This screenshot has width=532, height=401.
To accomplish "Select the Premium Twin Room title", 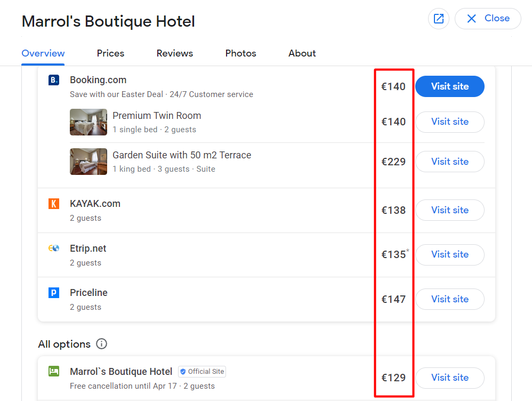I will [157, 115].
